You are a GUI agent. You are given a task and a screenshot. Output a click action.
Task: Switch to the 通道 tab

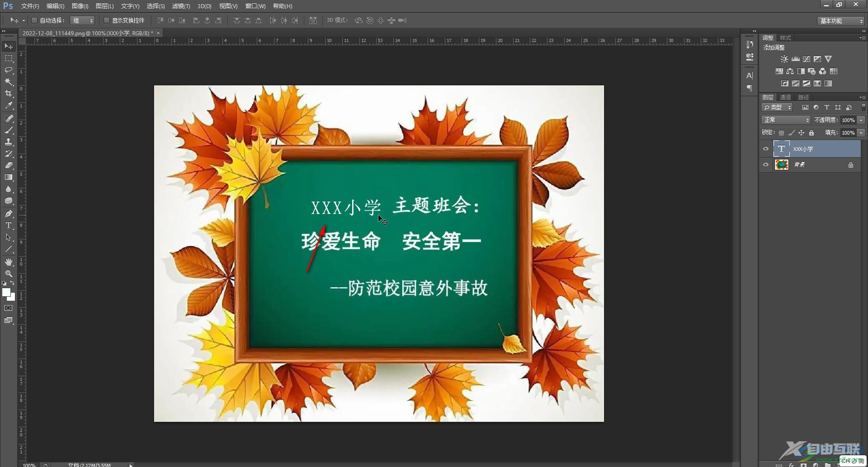click(x=785, y=97)
